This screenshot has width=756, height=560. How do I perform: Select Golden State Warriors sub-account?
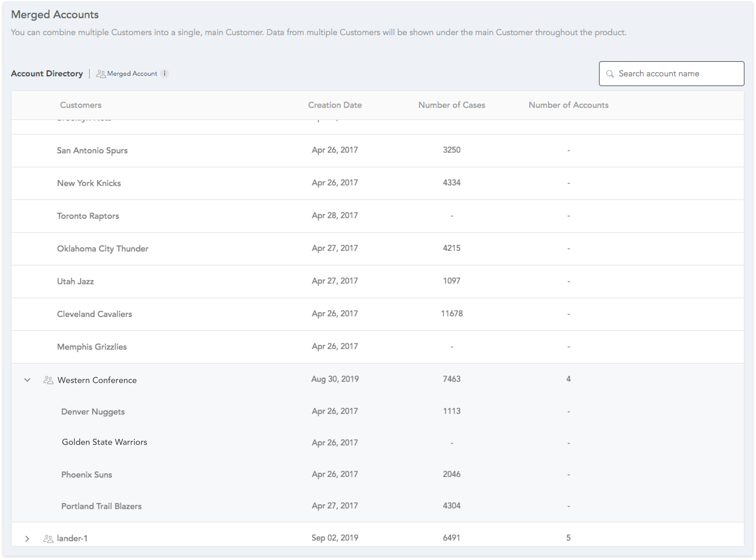[104, 442]
